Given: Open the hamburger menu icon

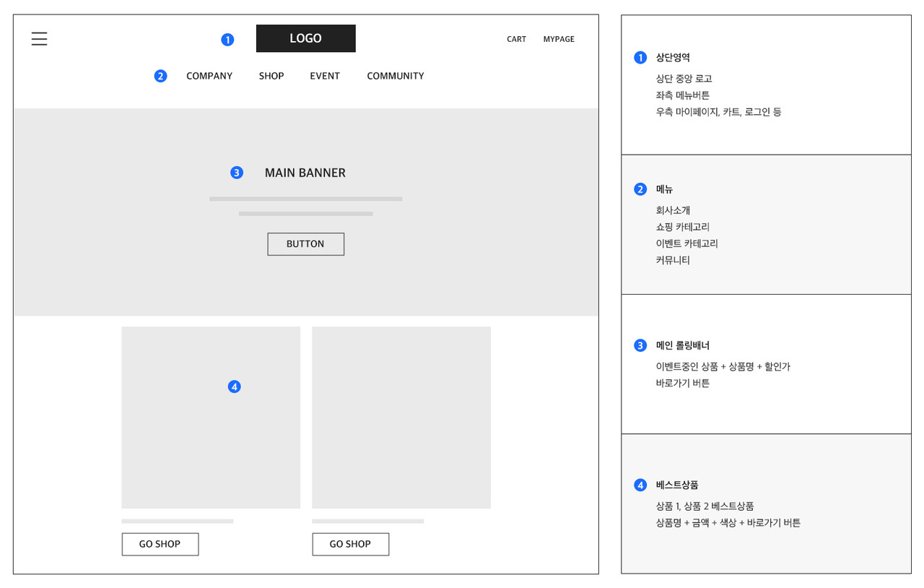Looking at the screenshot, I should coord(39,39).
